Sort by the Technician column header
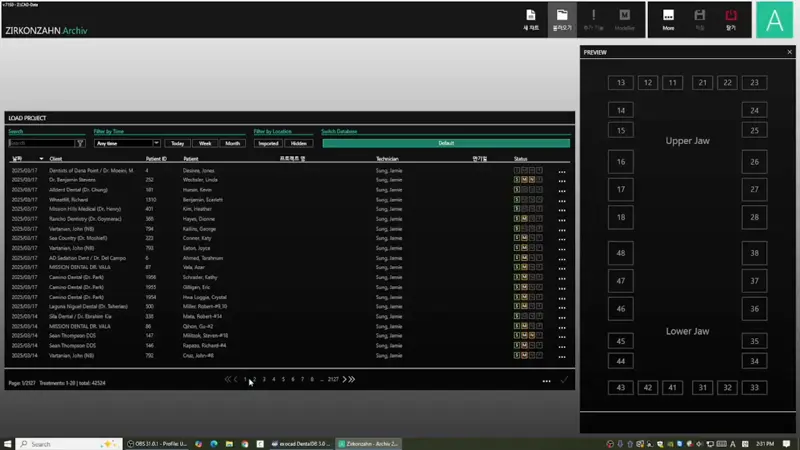The height and width of the screenshot is (450, 800). 387,159
